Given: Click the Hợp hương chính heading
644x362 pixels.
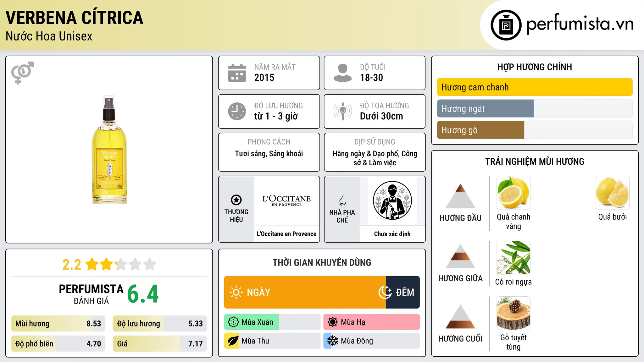Looking at the screenshot, I should (x=535, y=67).
